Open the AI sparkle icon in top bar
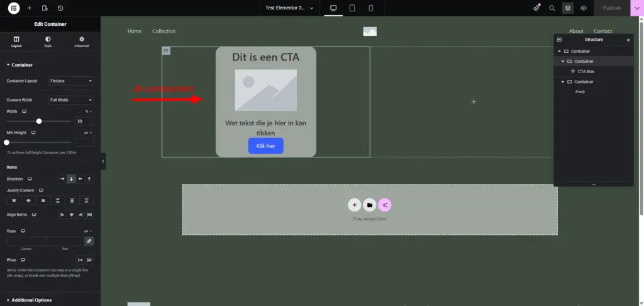644x306 pixels. (536, 8)
